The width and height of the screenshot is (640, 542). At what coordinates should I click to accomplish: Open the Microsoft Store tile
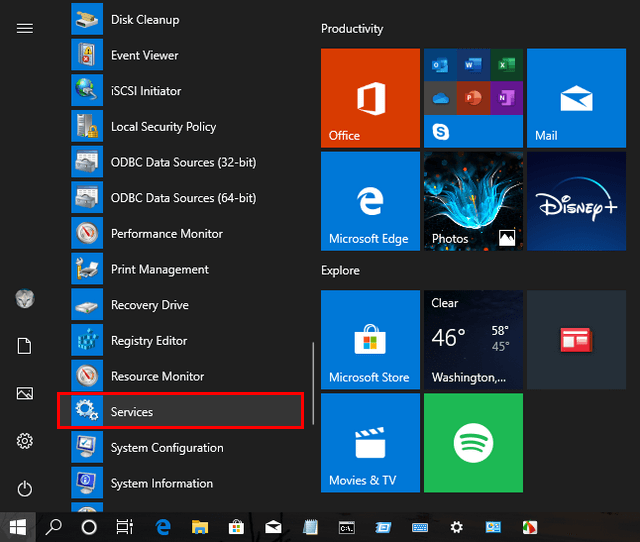click(370, 340)
